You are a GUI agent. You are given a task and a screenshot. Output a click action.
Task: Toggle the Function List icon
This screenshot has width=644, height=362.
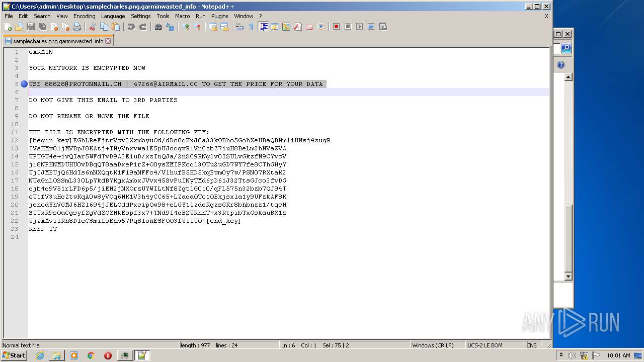[297, 27]
